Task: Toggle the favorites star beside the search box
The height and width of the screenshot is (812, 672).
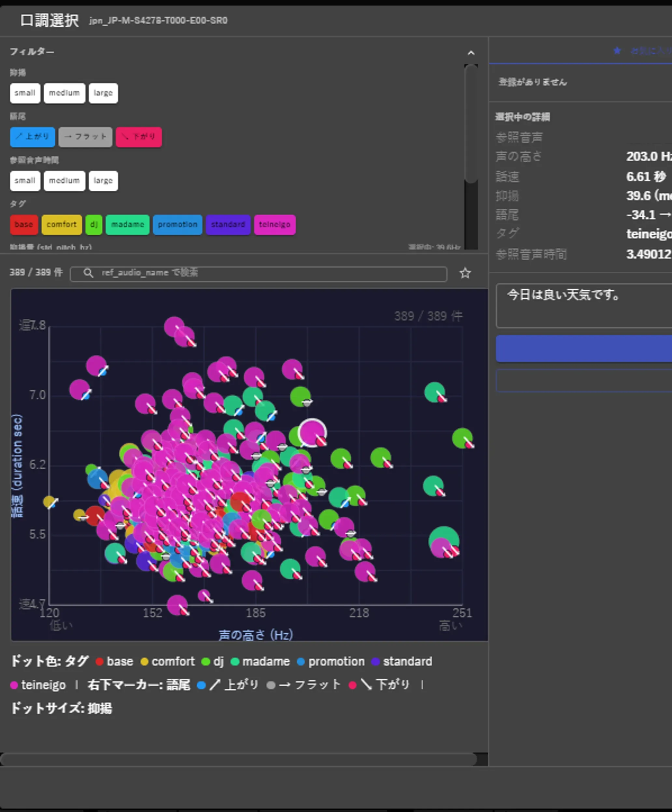Action: (465, 273)
